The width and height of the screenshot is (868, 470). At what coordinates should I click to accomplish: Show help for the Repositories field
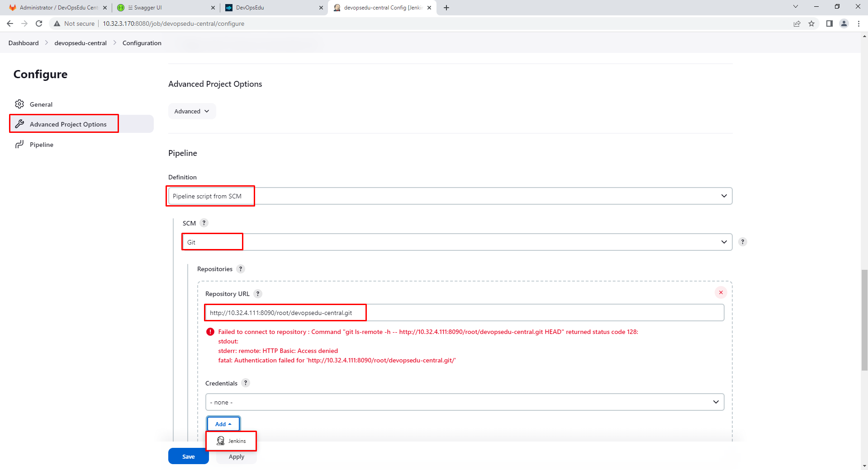[241, 269]
